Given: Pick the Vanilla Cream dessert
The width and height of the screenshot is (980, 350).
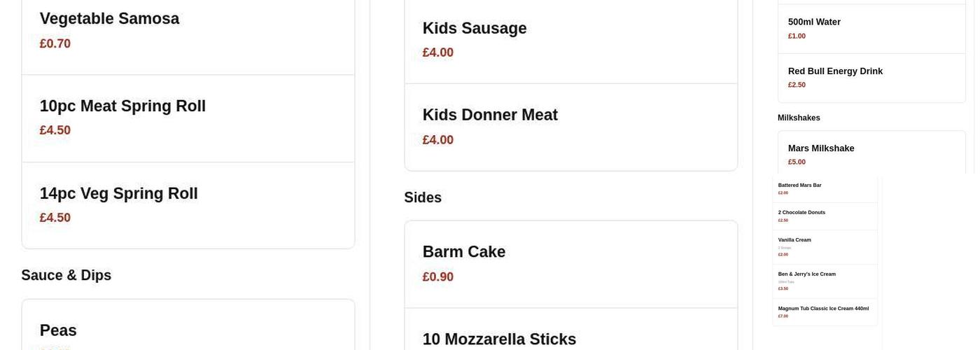Looking at the screenshot, I should 825,246.
